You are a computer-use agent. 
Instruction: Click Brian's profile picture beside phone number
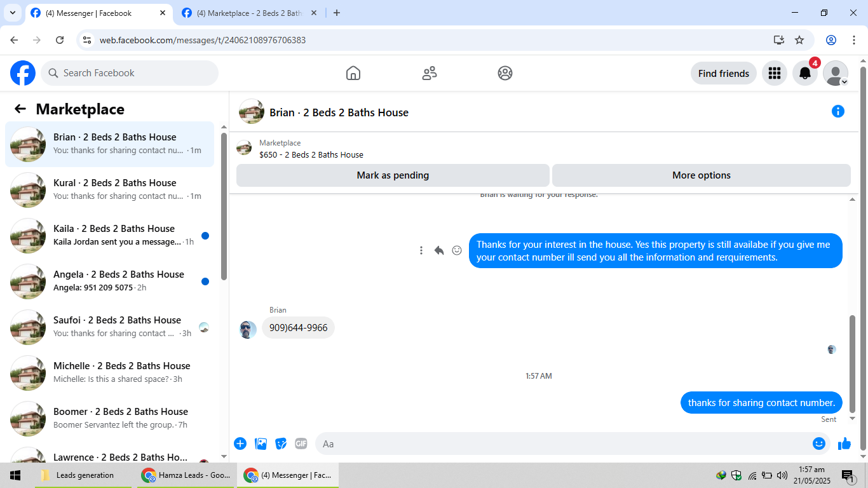(x=248, y=329)
